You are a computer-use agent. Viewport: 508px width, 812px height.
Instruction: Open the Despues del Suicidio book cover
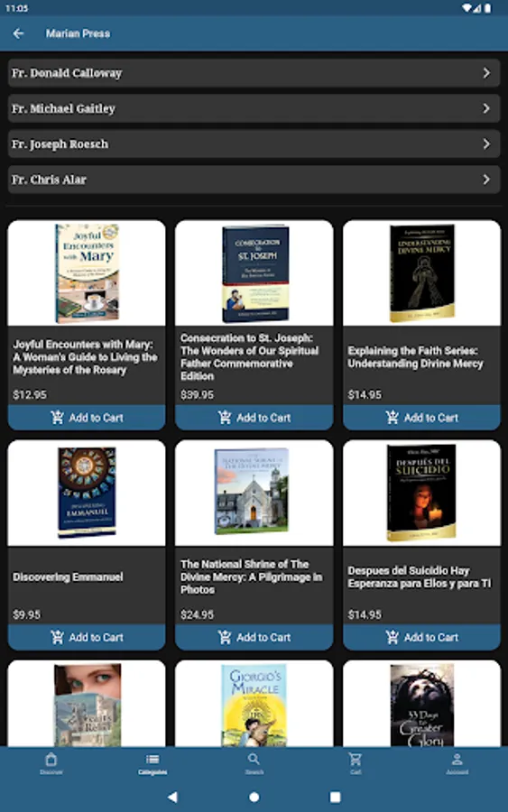[421, 493]
